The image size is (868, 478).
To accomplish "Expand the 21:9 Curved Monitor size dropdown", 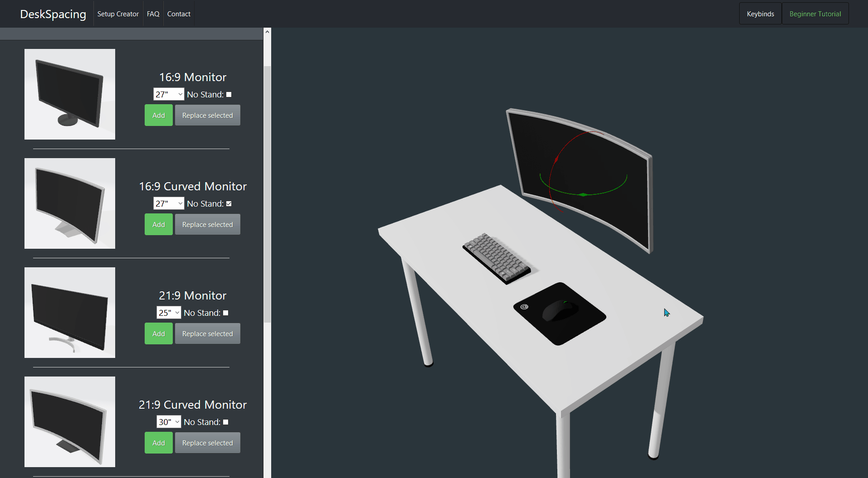I will coord(169,422).
